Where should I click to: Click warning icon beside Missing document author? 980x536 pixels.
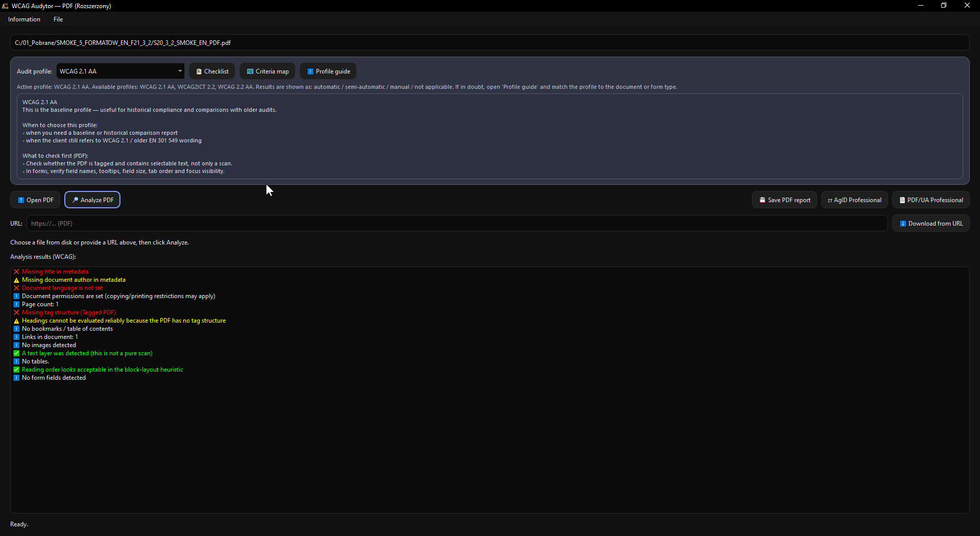16,280
